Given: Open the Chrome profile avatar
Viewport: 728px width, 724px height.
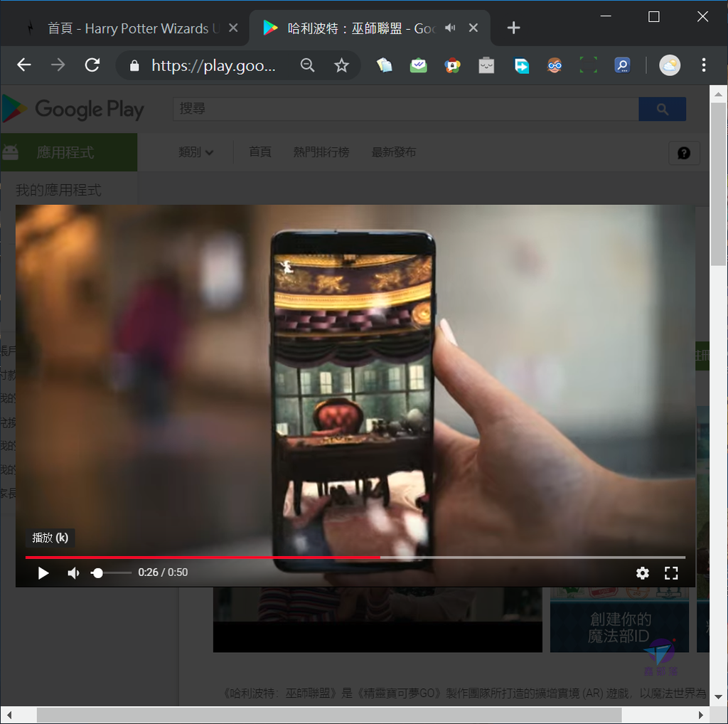Looking at the screenshot, I should tap(670, 65).
